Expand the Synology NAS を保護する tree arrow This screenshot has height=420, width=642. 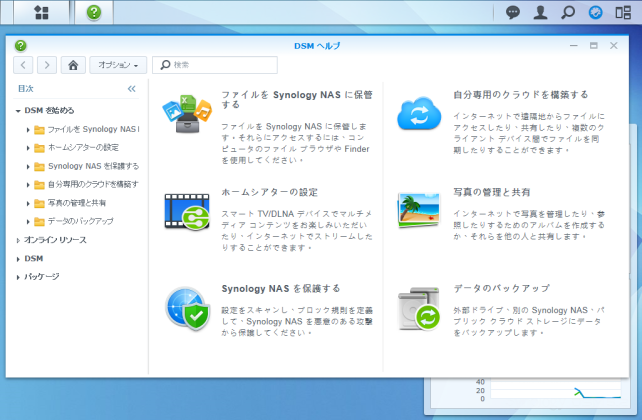[x=28, y=167]
